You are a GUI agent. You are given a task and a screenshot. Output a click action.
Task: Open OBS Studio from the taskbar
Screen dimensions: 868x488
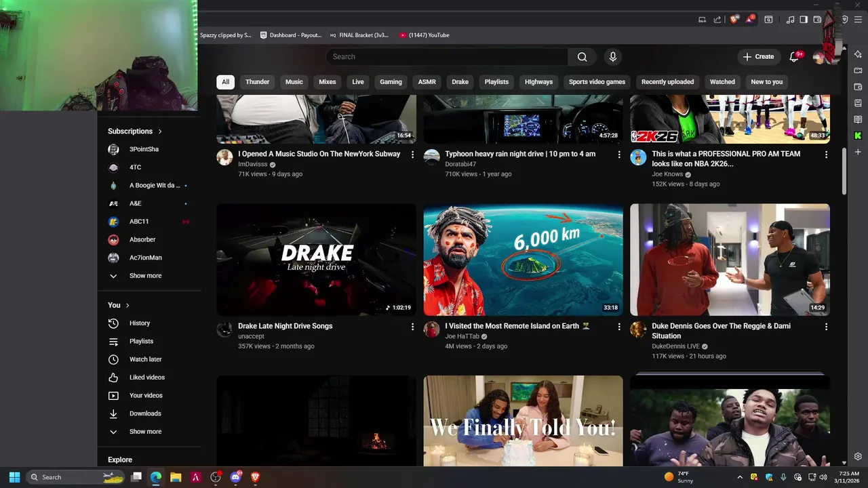(216, 477)
